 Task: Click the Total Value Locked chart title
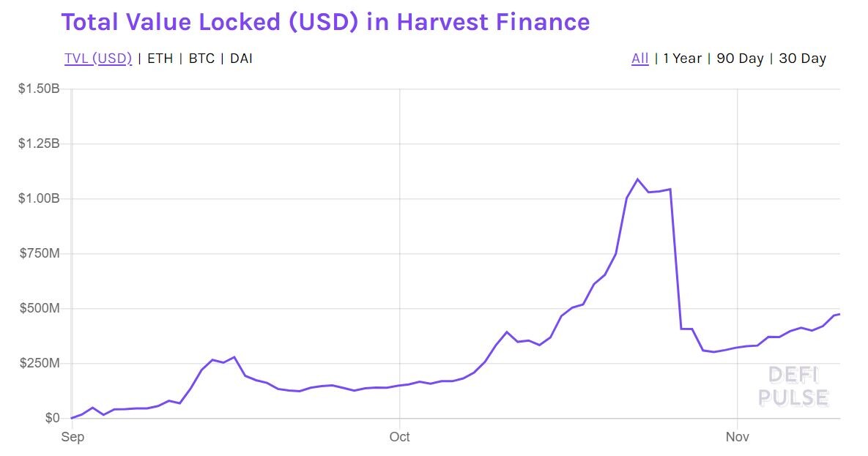coord(325,22)
